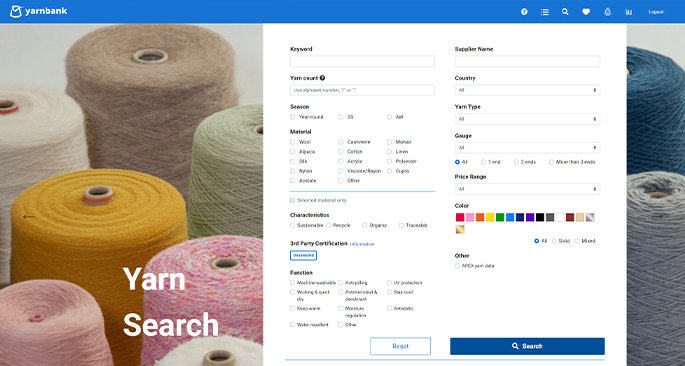Enable the Sustainable characteristic checkbox
Screen dimensions: 685x366
pos(293,225)
